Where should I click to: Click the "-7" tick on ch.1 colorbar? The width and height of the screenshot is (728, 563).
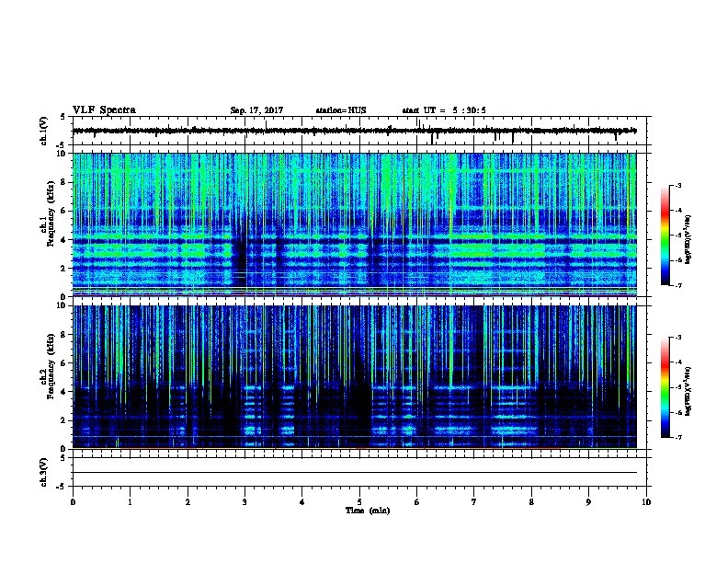pos(677,285)
